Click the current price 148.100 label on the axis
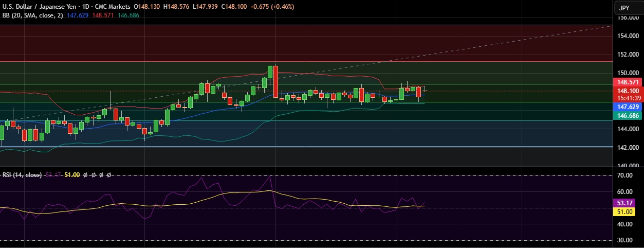 tap(628, 90)
